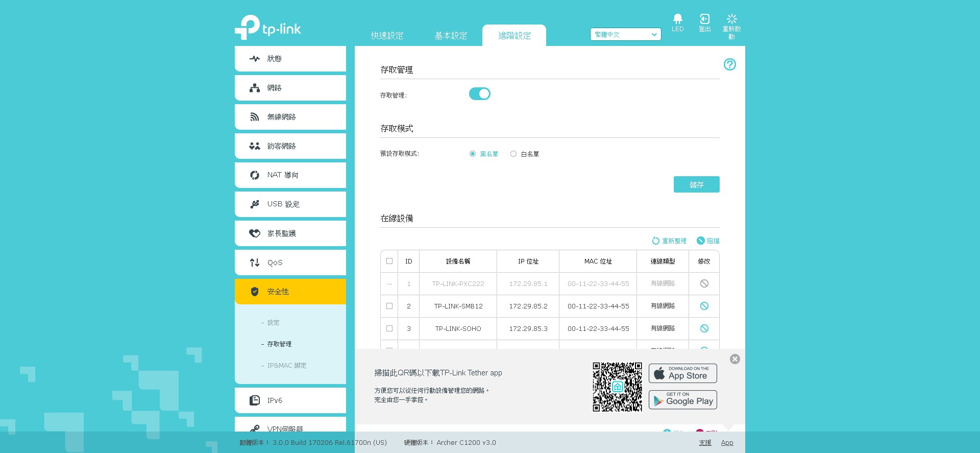Open the IPv6 menu
980x453 pixels.
290,400
